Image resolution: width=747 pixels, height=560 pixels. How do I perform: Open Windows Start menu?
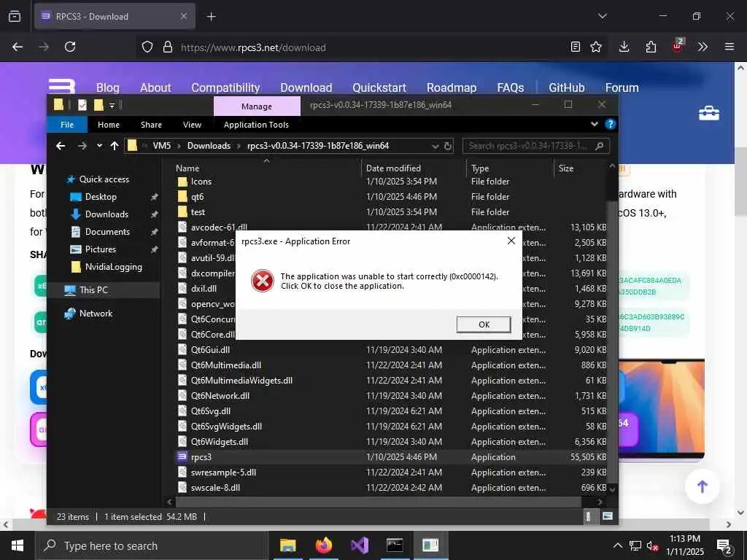tap(18, 545)
